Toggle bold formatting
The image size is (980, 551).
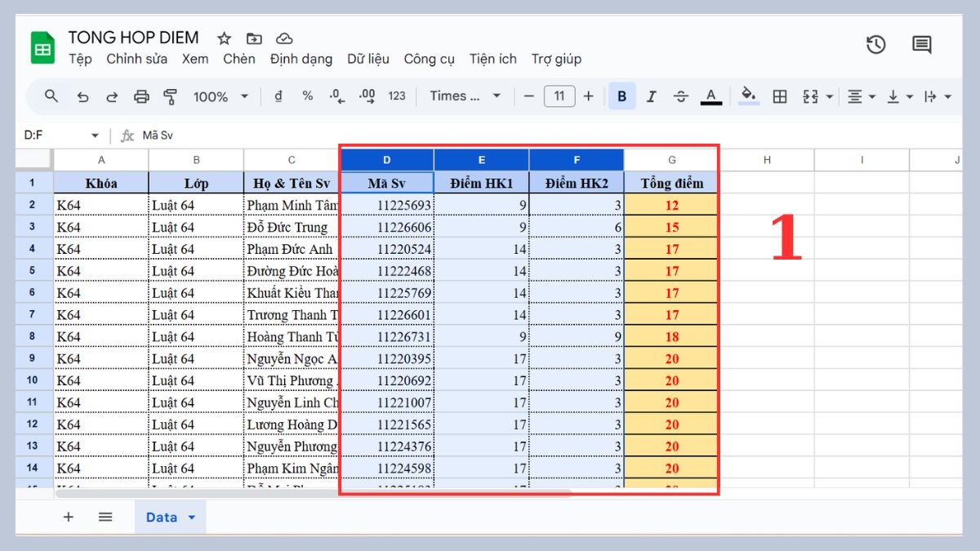click(622, 96)
